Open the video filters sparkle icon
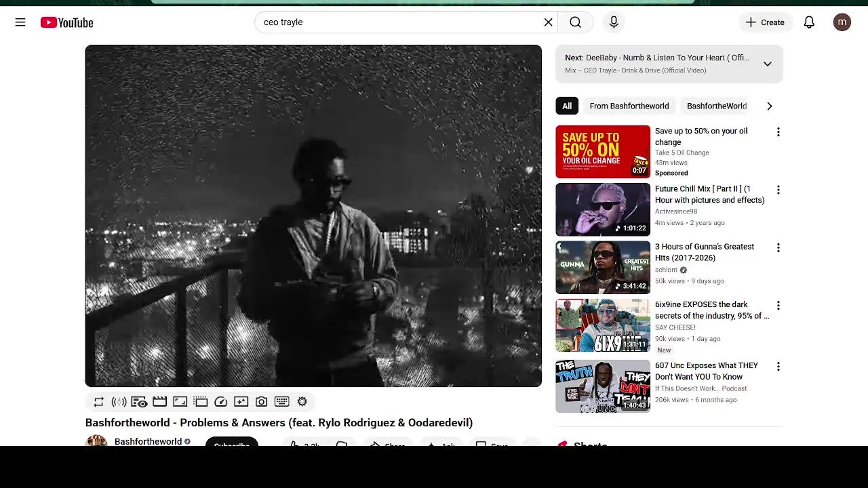868x488 pixels. (241, 402)
